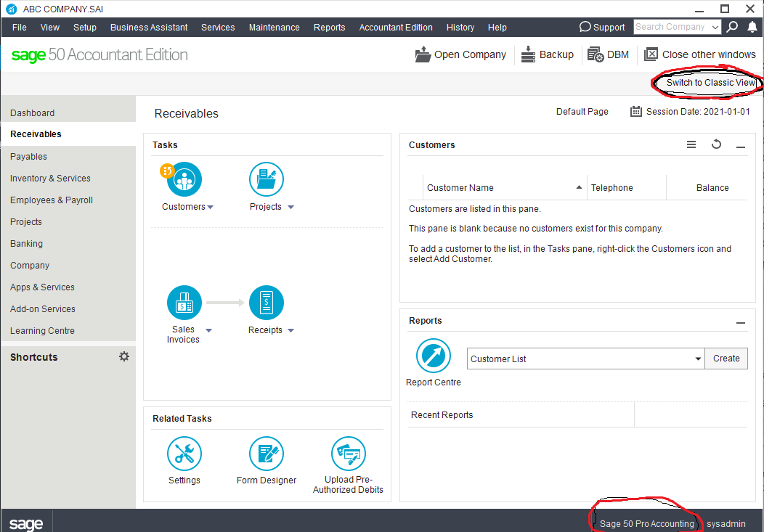This screenshot has height=532, width=764.
Task: Open the Report Centre icon
Action: [x=433, y=356]
